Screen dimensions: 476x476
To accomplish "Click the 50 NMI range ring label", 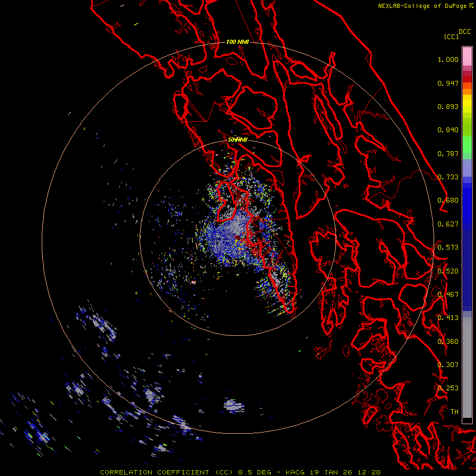I will point(237,140).
